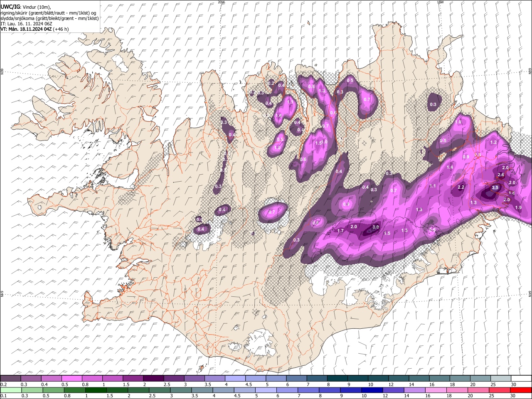This screenshot has width=532, height=399.
Task: Click the "2.2" precipitation value on the map
Action: coord(461,187)
